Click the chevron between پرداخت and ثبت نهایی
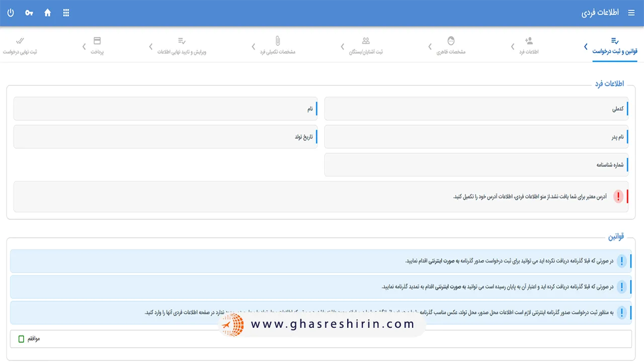The width and height of the screenshot is (644, 362). click(x=84, y=47)
